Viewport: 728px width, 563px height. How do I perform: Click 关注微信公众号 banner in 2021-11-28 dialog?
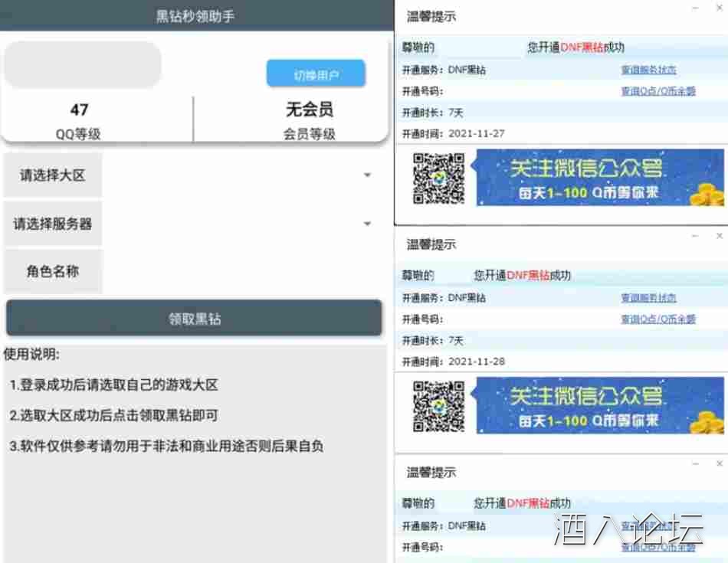[600, 406]
